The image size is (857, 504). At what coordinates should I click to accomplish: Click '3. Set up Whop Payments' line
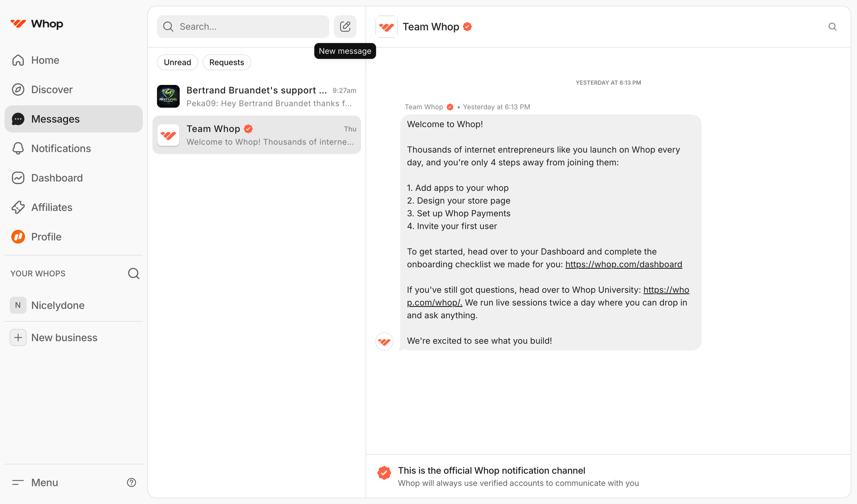click(x=459, y=213)
